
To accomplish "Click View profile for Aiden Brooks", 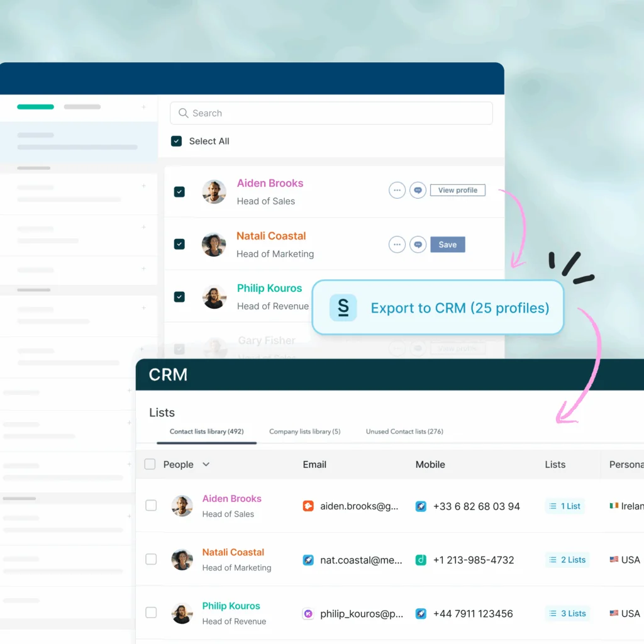I will [457, 191].
